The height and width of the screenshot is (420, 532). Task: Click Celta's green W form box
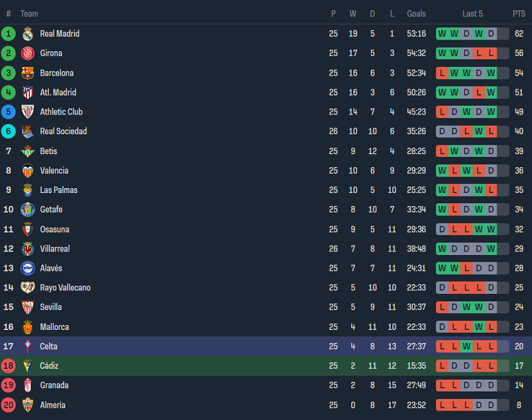pos(467,346)
